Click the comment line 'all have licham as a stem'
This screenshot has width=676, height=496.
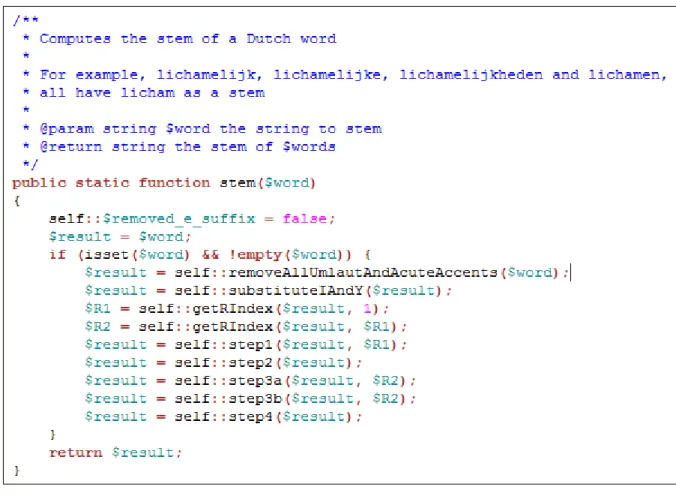click(144, 93)
